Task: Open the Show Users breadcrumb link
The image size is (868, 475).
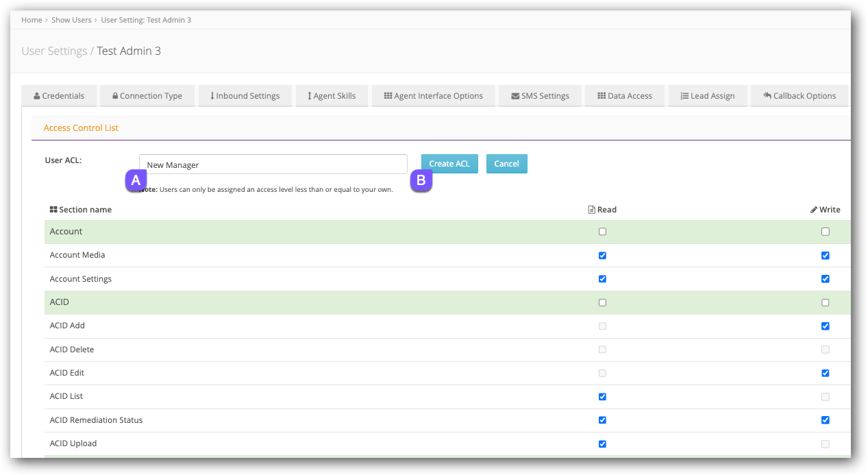Action: click(71, 20)
